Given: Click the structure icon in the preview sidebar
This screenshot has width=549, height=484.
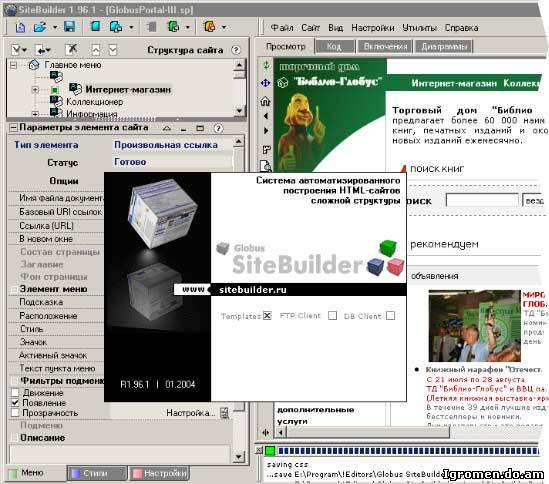Looking at the screenshot, I should (266, 150).
